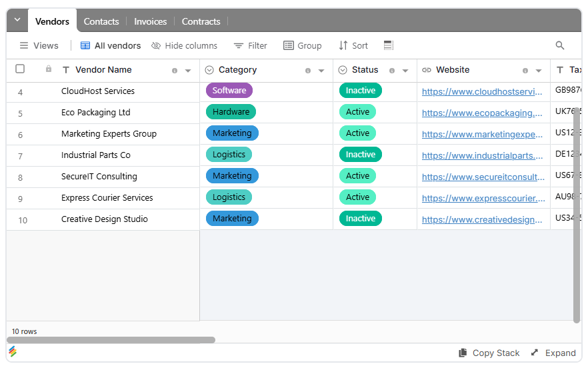Switch to the Vendors tab
The width and height of the screenshot is (588, 370).
(x=52, y=21)
